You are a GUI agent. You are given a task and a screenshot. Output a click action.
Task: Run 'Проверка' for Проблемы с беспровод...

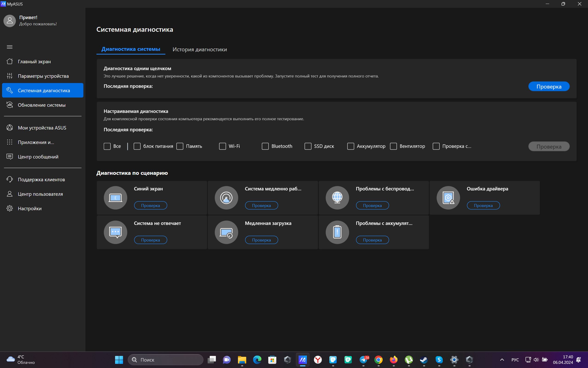point(372,205)
